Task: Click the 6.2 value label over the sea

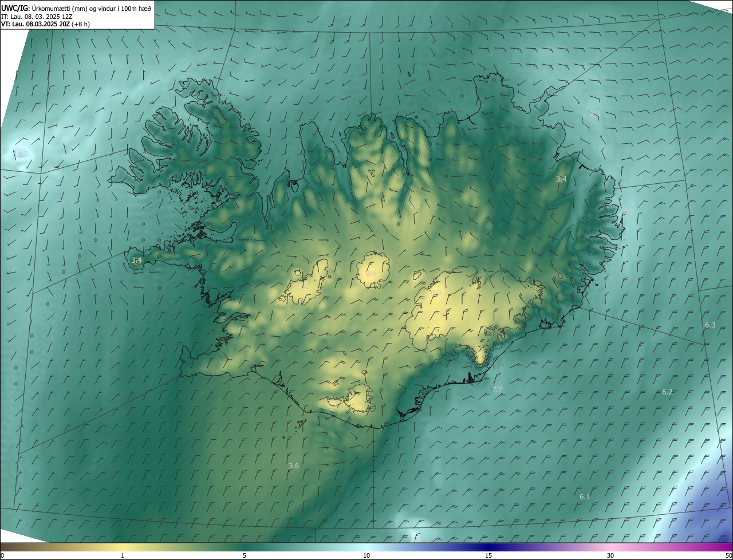Action: click(x=667, y=392)
